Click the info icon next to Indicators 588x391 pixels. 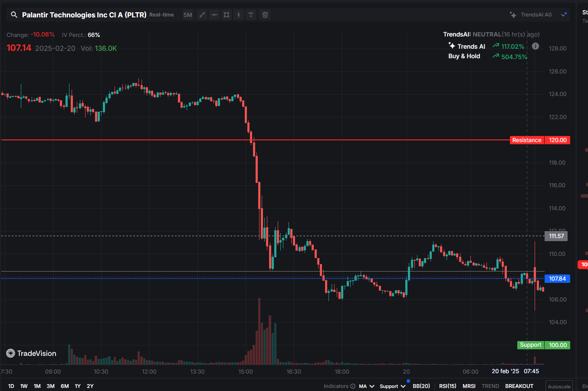(x=353, y=386)
